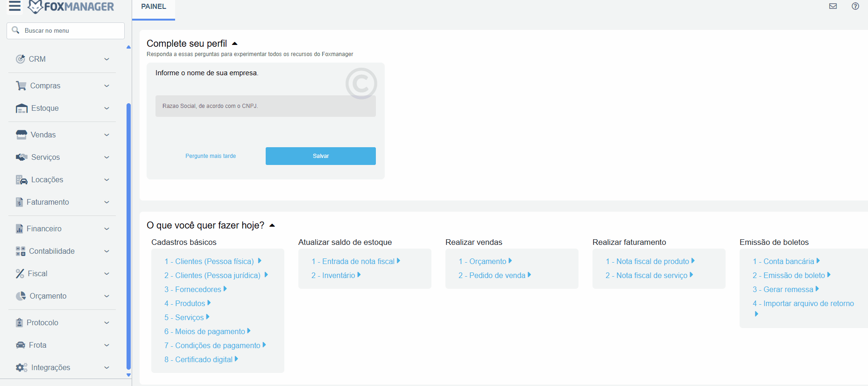This screenshot has width=868, height=386.
Task: Click the Compras shopping cart icon
Action: (21, 86)
